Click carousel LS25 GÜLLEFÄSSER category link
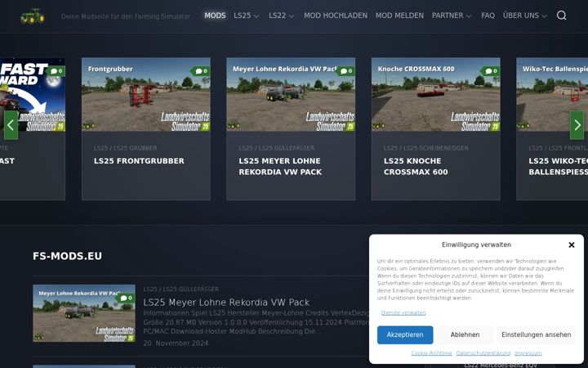 (x=276, y=148)
